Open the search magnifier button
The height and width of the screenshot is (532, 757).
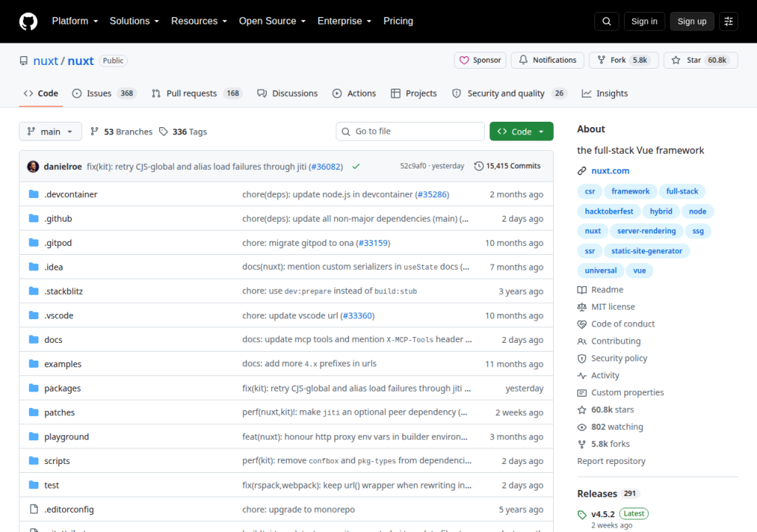[x=606, y=21]
